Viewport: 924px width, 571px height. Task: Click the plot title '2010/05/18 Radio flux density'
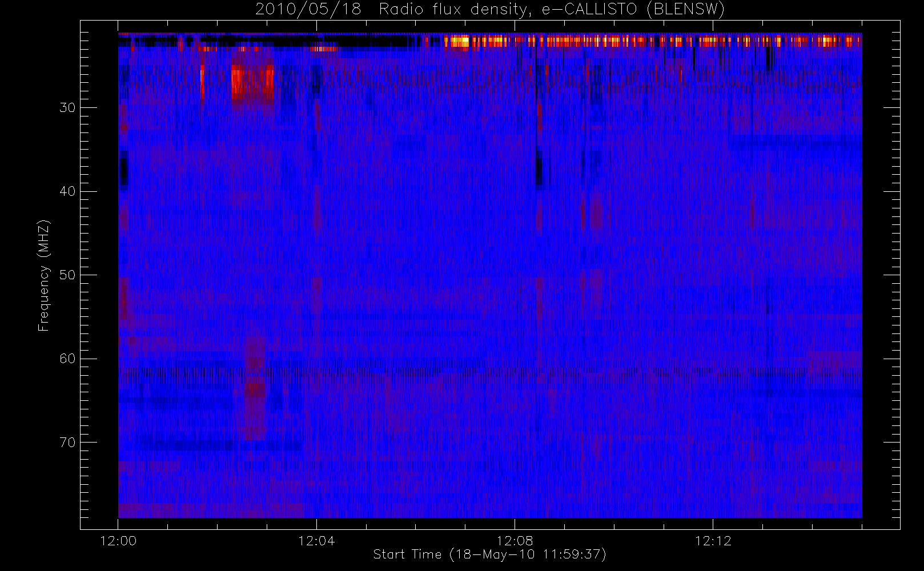490,10
